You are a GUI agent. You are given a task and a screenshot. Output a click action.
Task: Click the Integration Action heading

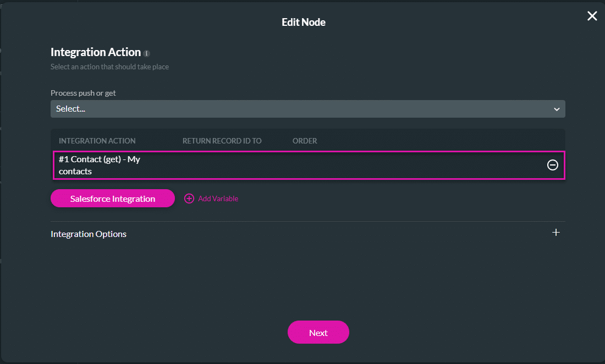pyautogui.click(x=96, y=52)
